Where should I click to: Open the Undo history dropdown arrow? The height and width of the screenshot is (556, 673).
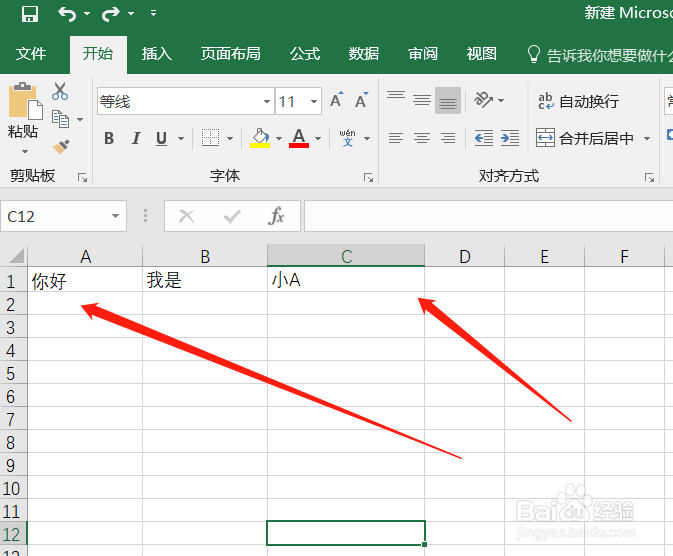click(87, 14)
